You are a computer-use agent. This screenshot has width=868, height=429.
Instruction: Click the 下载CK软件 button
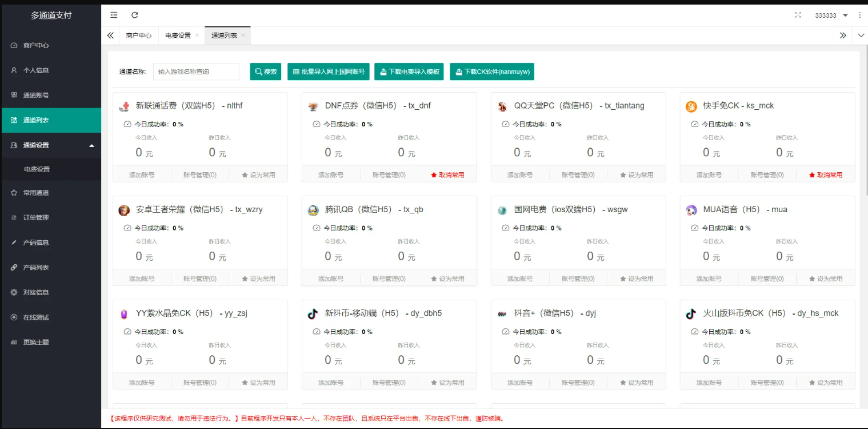coord(491,71)
